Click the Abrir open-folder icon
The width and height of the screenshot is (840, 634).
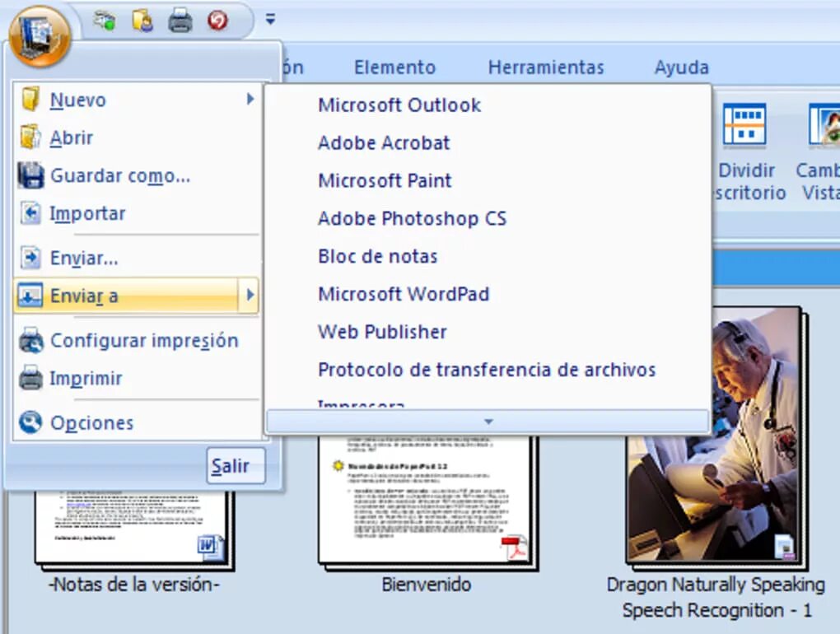[30, 137]
